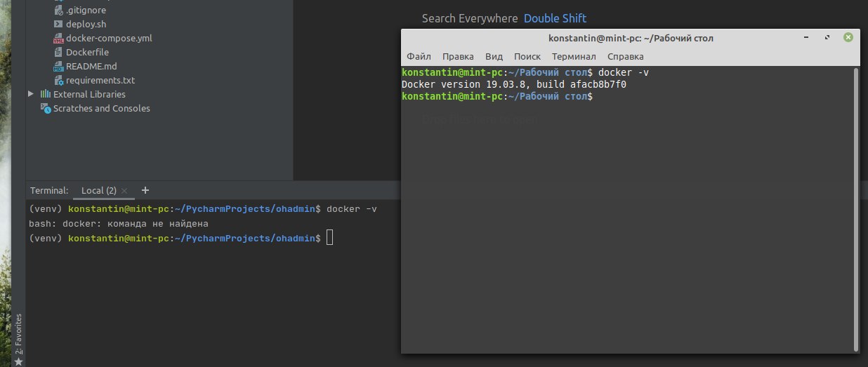868x367 pixels.
Task: Click the deploy.sh script icon
Action: (x=59, y=25)
